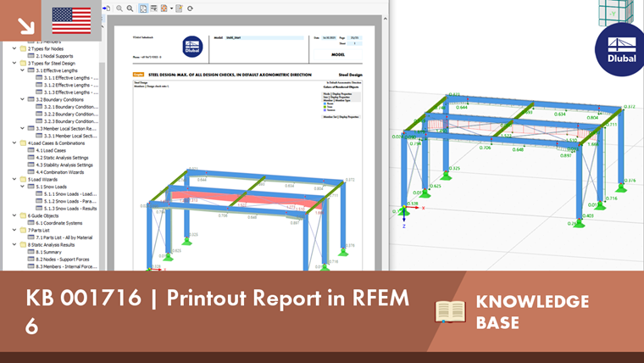Click the US flag language icon
Image resolution: width=644 pixels, height=363 pixels.
coord(71,20)
